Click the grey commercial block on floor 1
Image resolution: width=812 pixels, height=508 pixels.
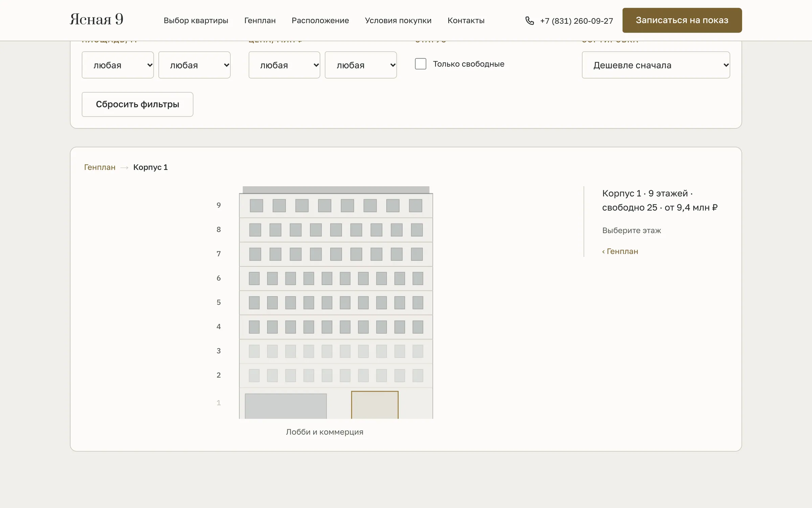coord(286,406)
